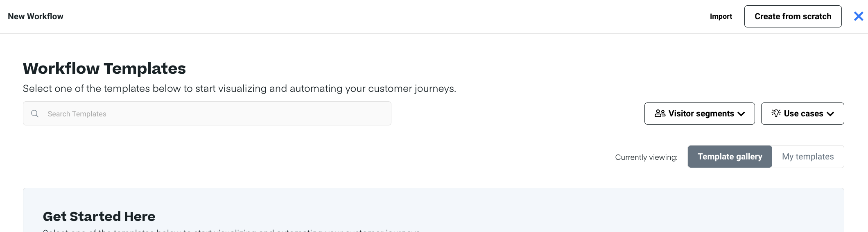Expand the Visitor segments chevron arrow

coord(741,114)
